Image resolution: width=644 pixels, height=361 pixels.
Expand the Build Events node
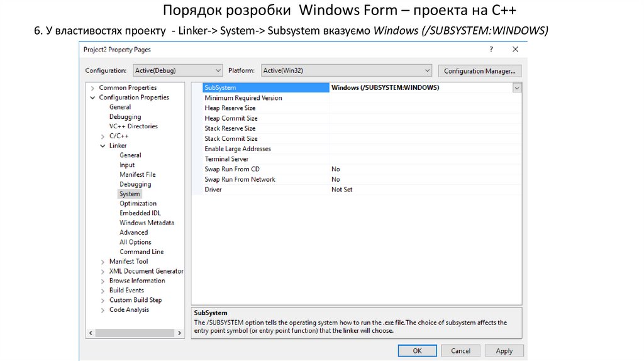(x=103, y=291)
